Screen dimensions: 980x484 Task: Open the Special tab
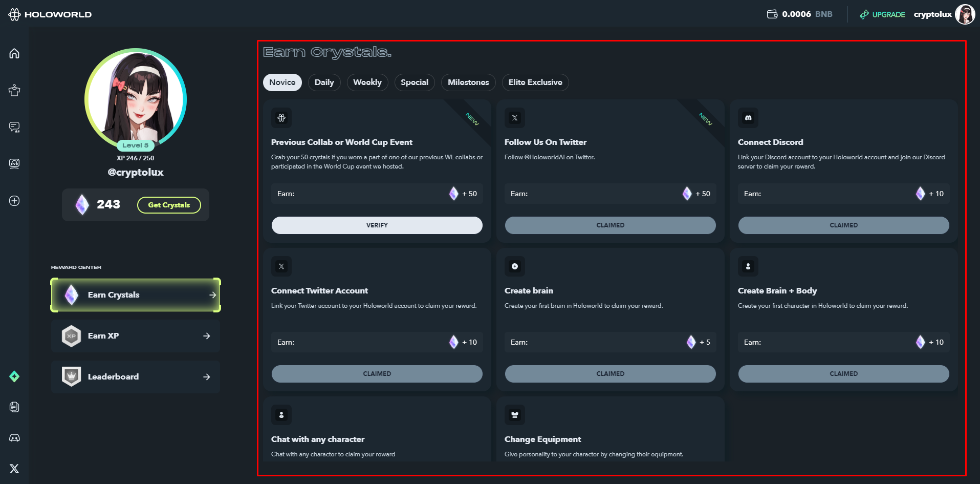point(415,82)
